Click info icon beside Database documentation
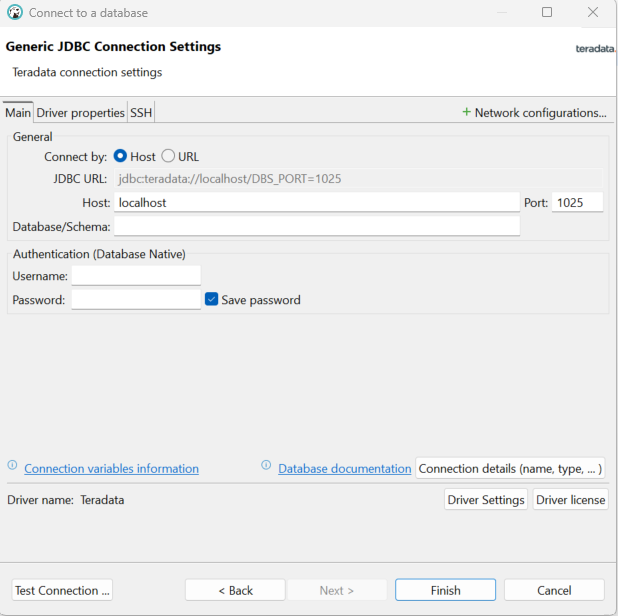The width and height of the screenshot is (618, 616). pos(266,465)
